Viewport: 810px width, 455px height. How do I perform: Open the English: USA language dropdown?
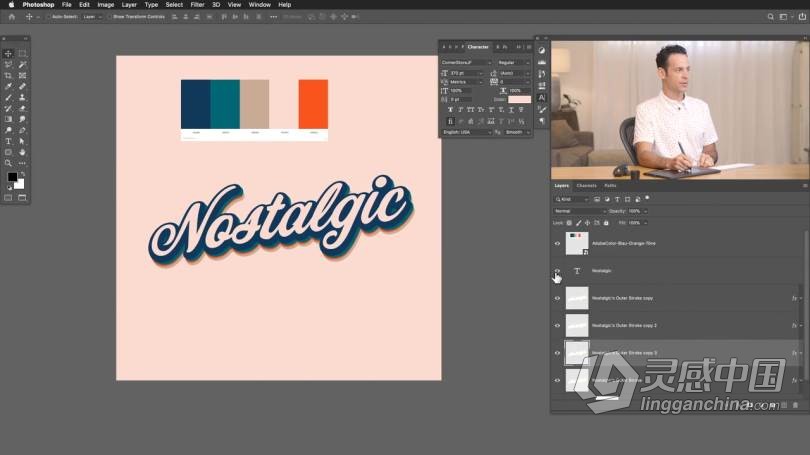tap(468, 132)
